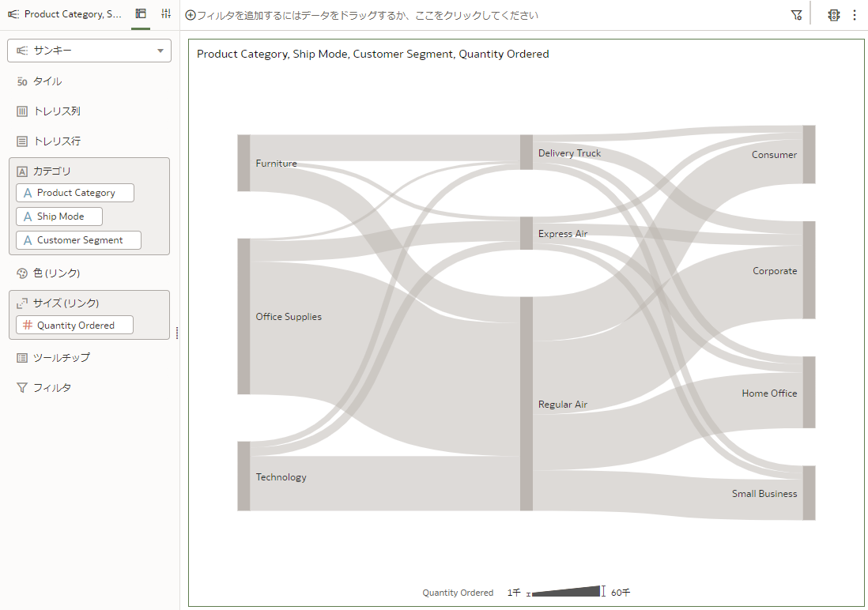Select the トレリス行 section icon
Viewport: 868px width, 610px height.
pyautogui.click(x=21, y=141)
